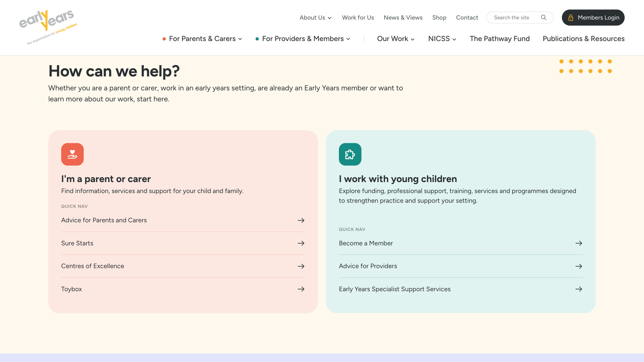Go to News & Views
Image resolution: width=644 pixels, height=362 pixels.
click(403, 18)
